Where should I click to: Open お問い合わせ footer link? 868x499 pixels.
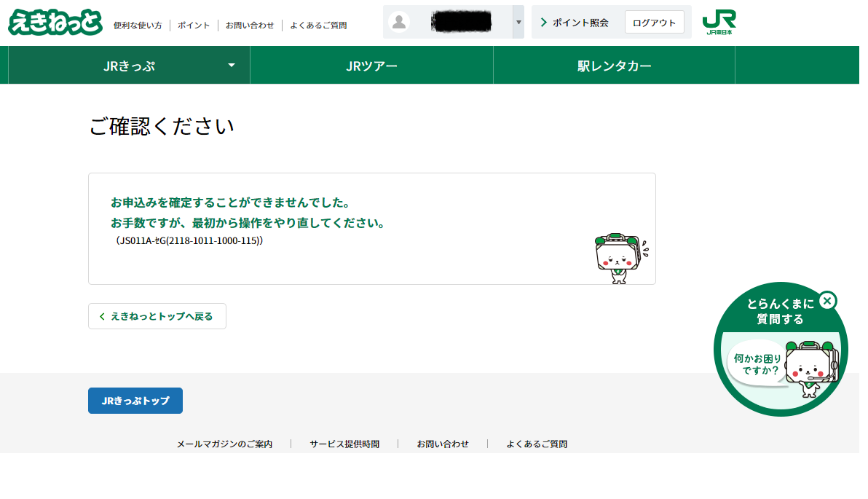(x=443, y=444)
